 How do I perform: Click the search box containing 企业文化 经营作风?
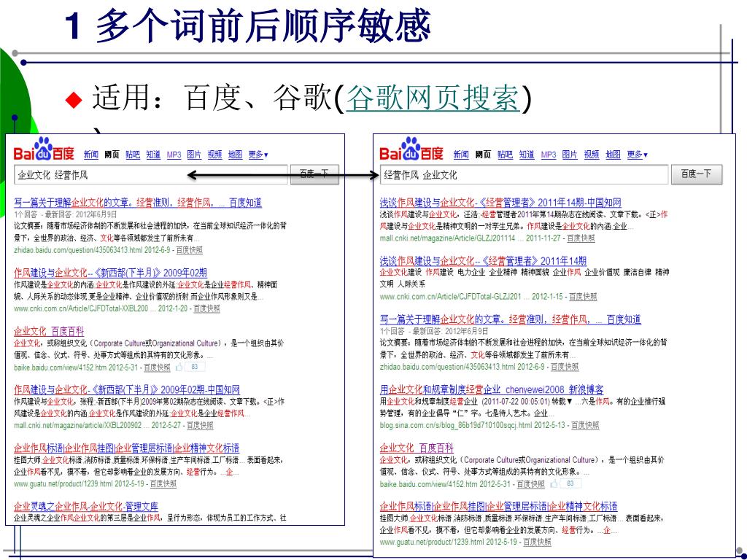[151, 175]
